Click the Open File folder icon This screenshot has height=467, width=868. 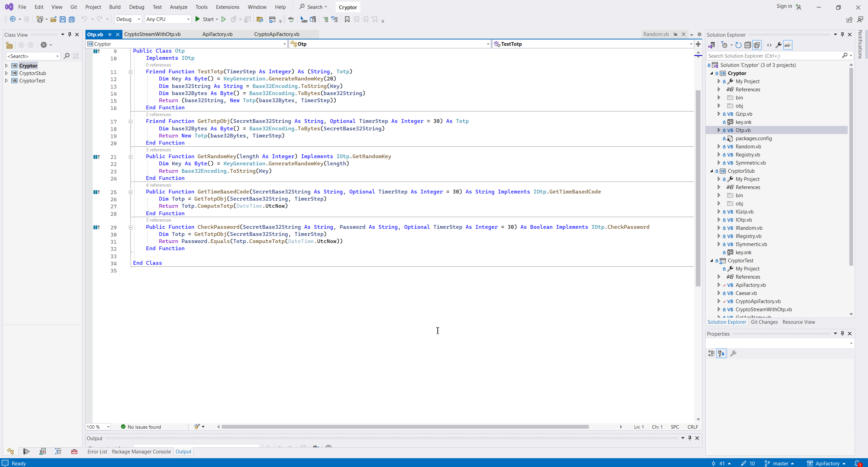click(53, 19)
